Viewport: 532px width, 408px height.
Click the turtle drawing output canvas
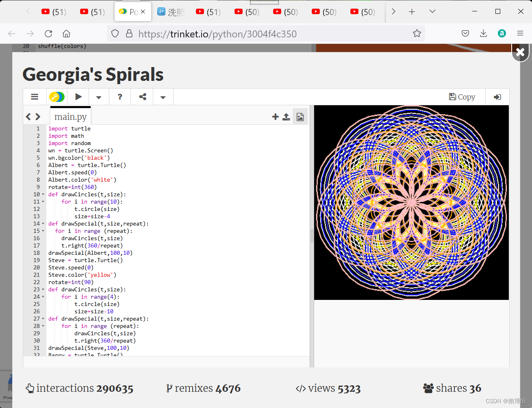(x=411, y=202)
